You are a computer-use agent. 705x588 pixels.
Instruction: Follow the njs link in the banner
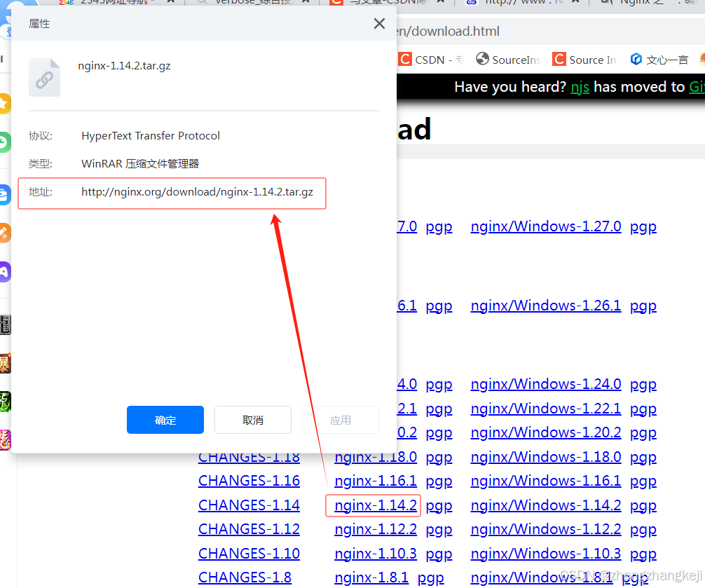(x=580, y=87)
